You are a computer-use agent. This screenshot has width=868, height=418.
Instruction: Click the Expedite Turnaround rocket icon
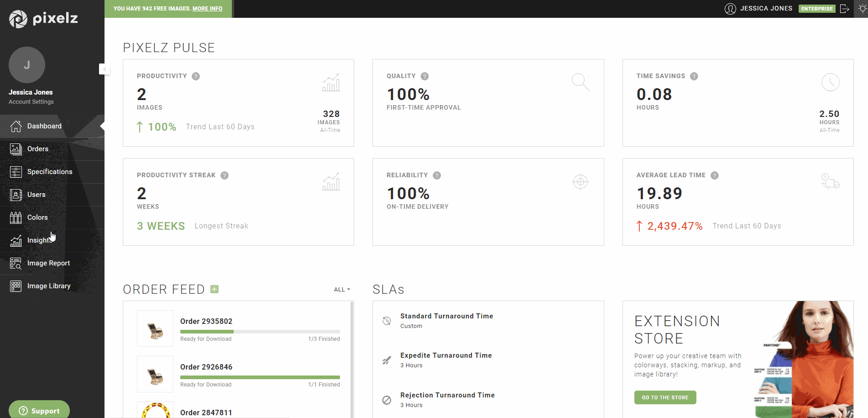(387, 360)
